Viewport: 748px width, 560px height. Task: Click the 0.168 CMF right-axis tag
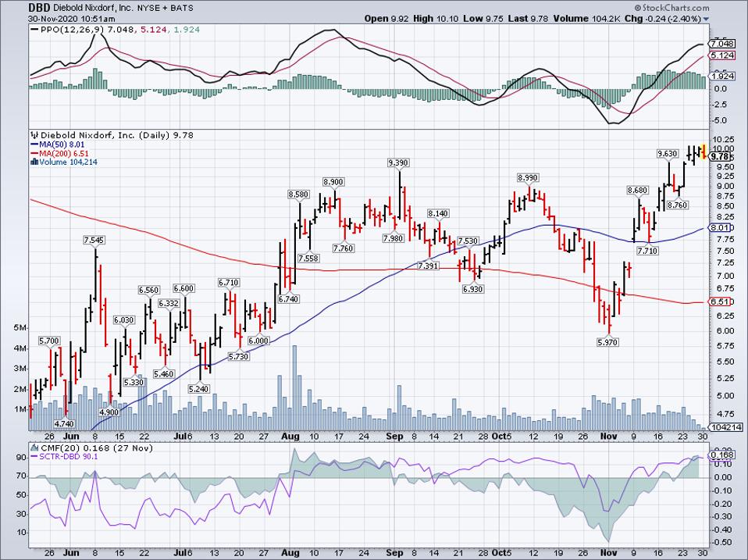click(721, 455)
